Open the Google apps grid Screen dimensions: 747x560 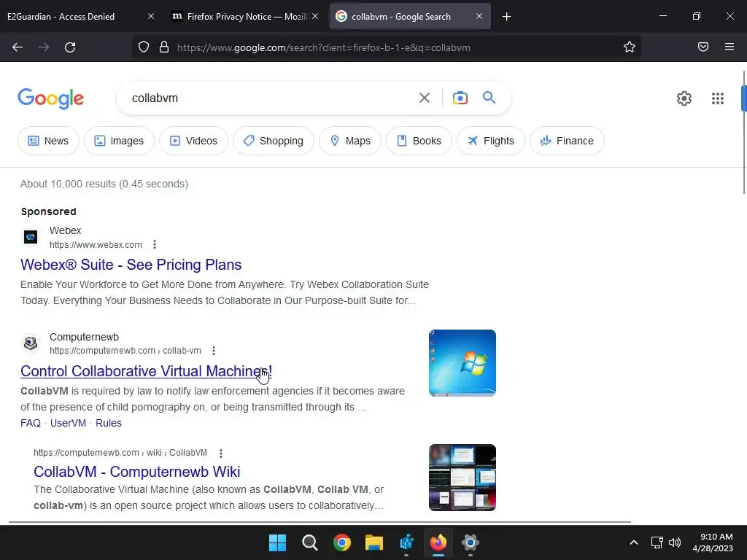718,98
